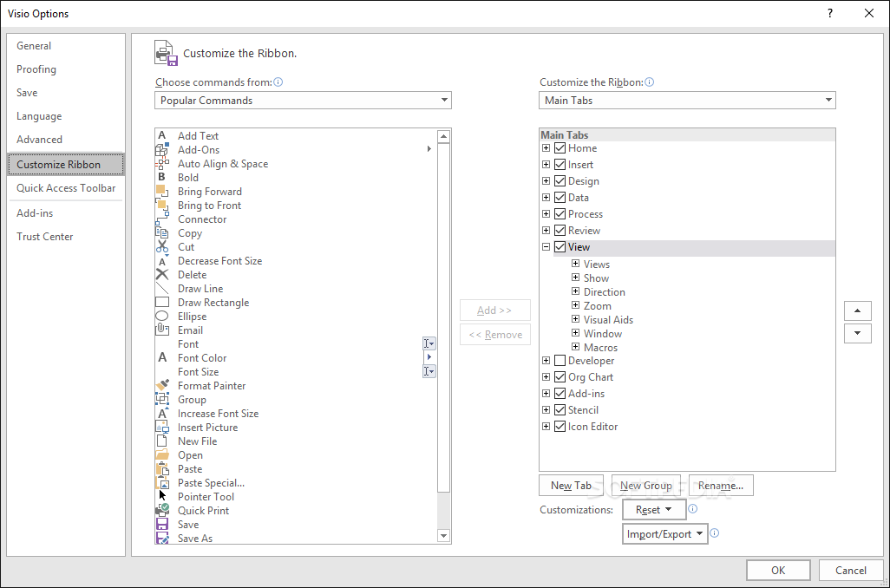The height and width of the screenshot is (588, 890).
Task: Open the Customize the Ribbon dropdown
Action: coord(687,101)
